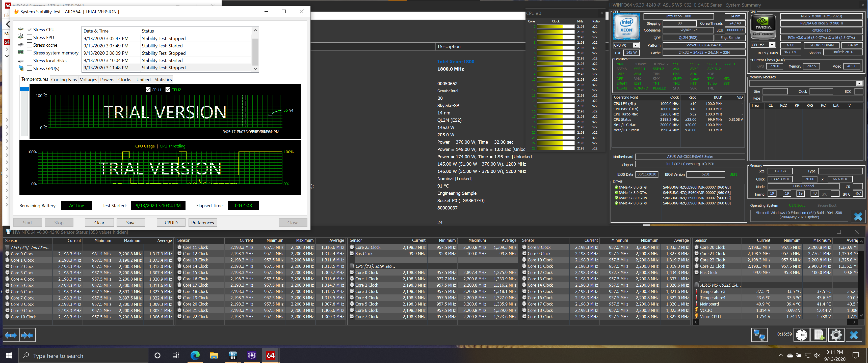868x363 pixels.
Task: Switch to the Cooling Fans tab
Action: [x=64, y=80]
